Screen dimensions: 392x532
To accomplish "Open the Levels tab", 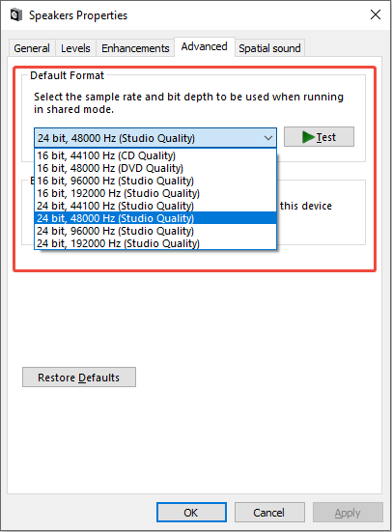I will (x=75, y=48).
